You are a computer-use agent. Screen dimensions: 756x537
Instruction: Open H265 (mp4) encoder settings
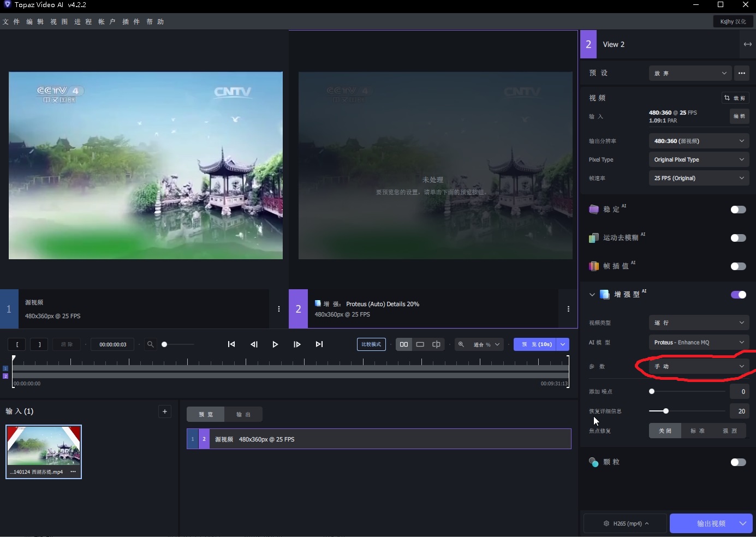pyautogui.click(x=625, y=523)
